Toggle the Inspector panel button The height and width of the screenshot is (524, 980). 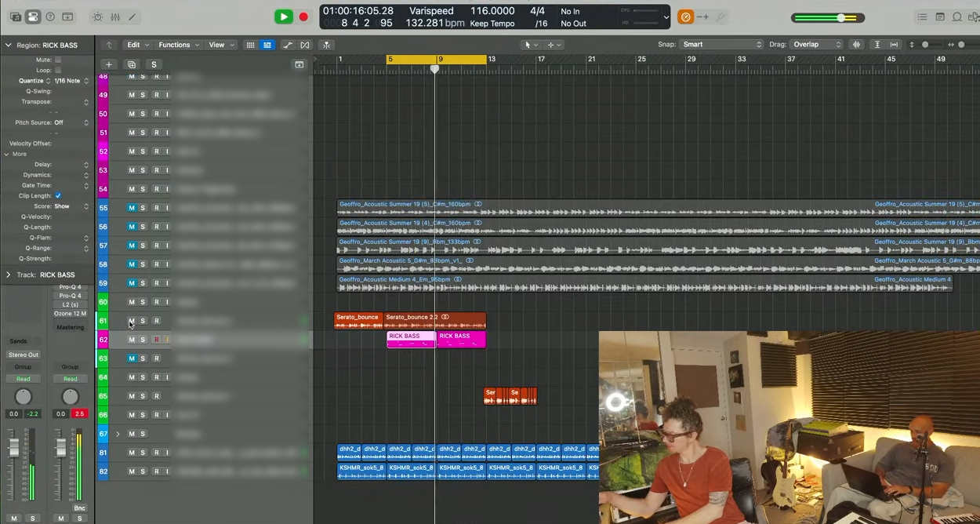33,16
